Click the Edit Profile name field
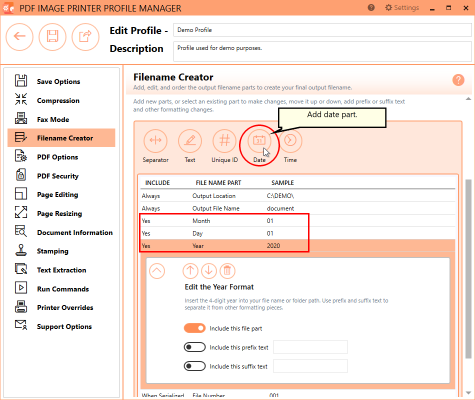475x400 pixels. point(322,30)
